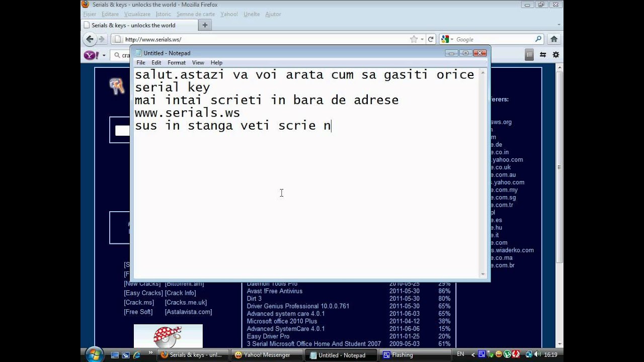The height and width of the screenshot is (362, 644).
Task: Switch to Untitled - Notepad taskbar button
Action: pyautogui.click(x=342, y=355)
